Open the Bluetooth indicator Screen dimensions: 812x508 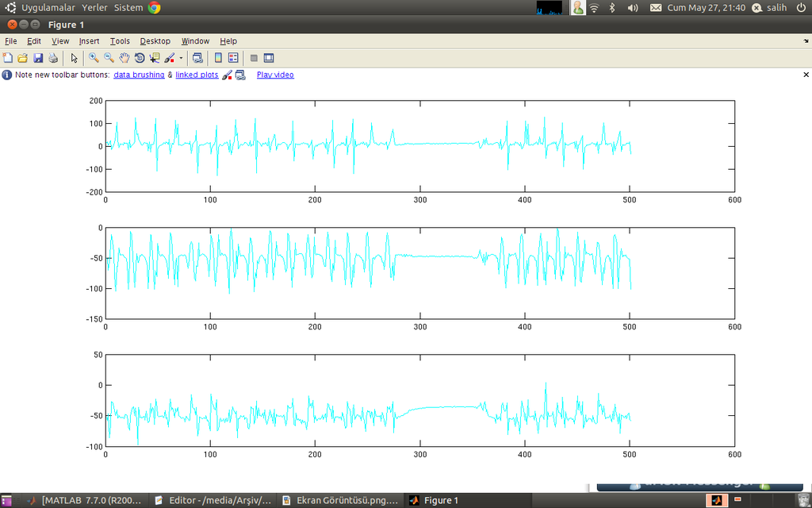pos(612,8)
